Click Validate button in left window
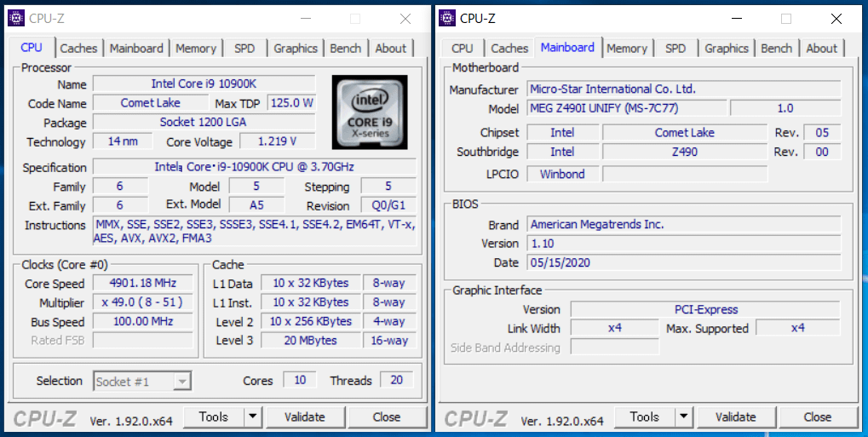 point(305,417)
